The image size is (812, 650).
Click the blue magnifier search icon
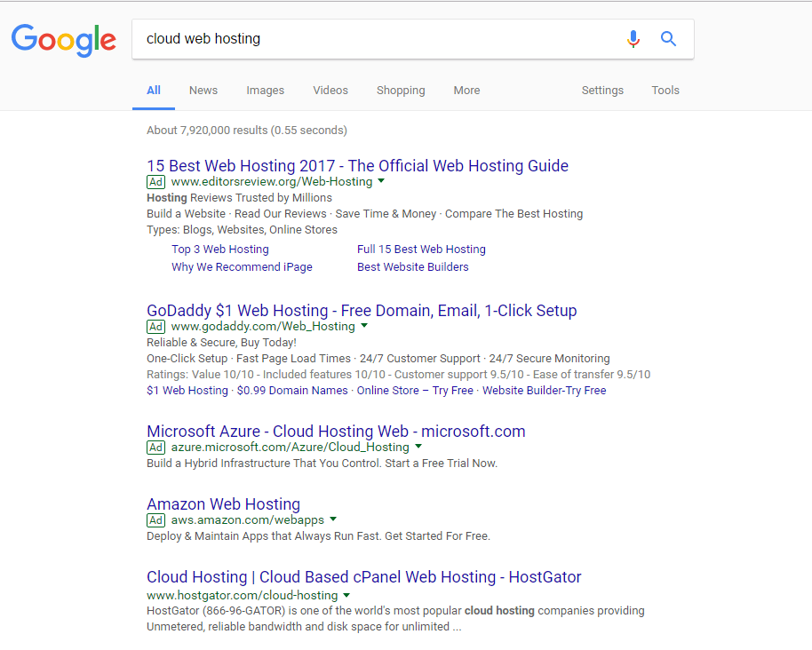pos(669,39)
